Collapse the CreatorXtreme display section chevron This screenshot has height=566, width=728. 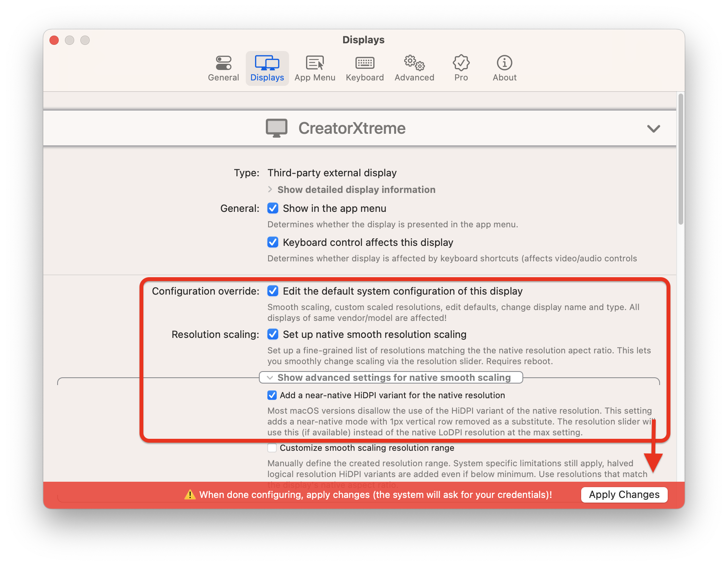click(x=653, y=128)
